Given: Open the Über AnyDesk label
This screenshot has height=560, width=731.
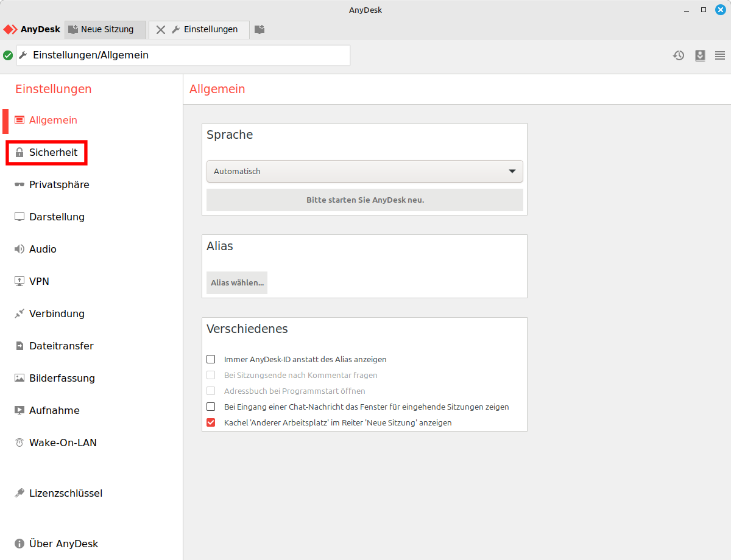Looking at the screenshot, I should click(63, 544).
